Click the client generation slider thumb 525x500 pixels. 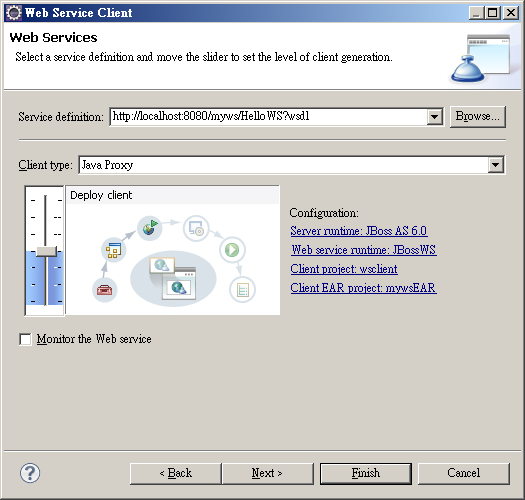point(46,251)
